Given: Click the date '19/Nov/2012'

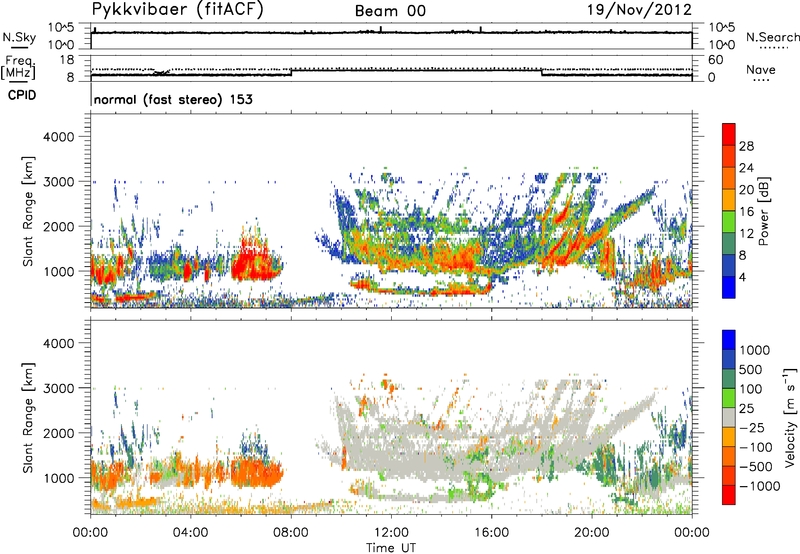Looking at the screenshot, I should tap(639, 10).
